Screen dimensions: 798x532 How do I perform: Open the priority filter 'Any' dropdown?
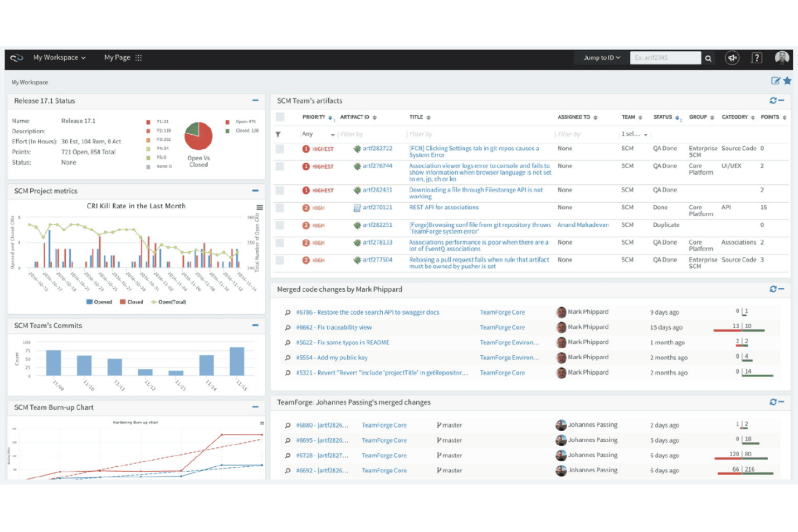[318, 134]
